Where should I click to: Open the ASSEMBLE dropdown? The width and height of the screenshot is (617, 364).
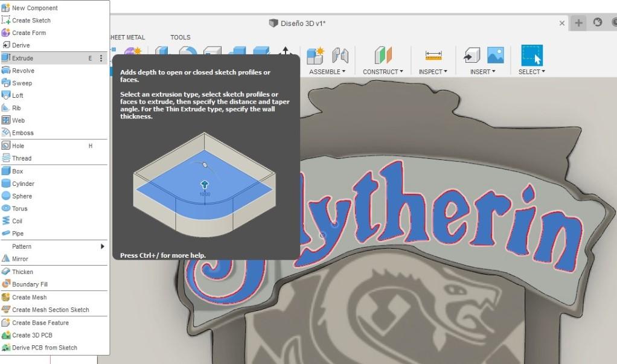327,72
